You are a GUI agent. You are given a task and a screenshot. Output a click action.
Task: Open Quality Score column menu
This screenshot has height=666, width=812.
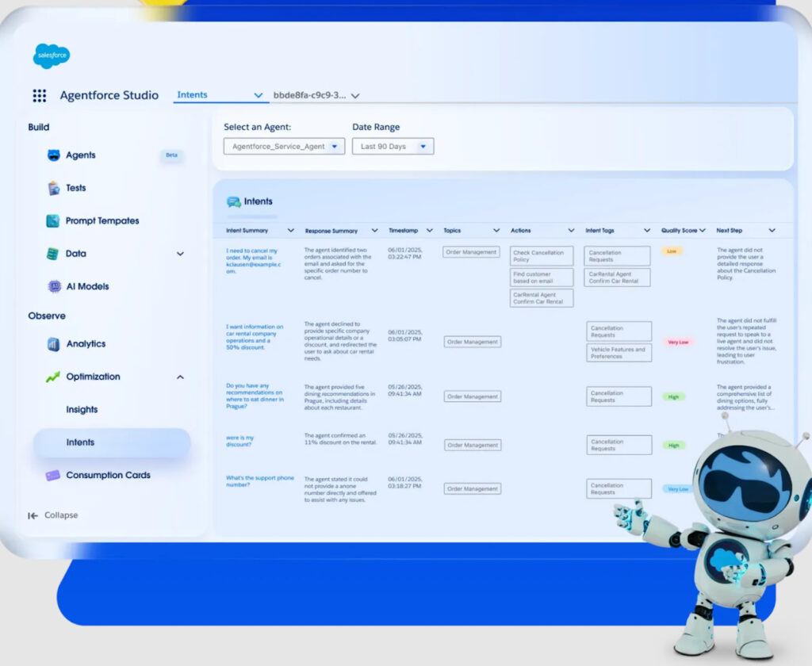[703, 231]
